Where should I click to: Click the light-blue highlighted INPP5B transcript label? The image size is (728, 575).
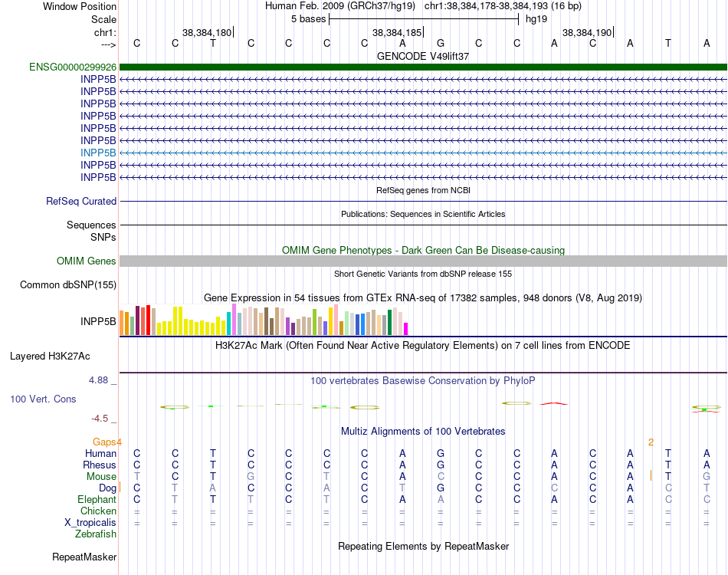pyautogui.click(x=98, y=153)
